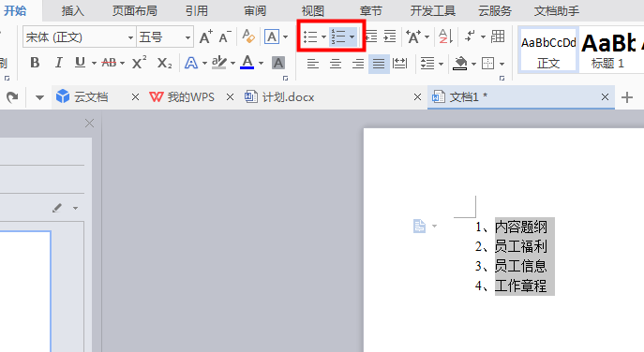Toggle strikethrough AB formatting

[x=109, y=63]
